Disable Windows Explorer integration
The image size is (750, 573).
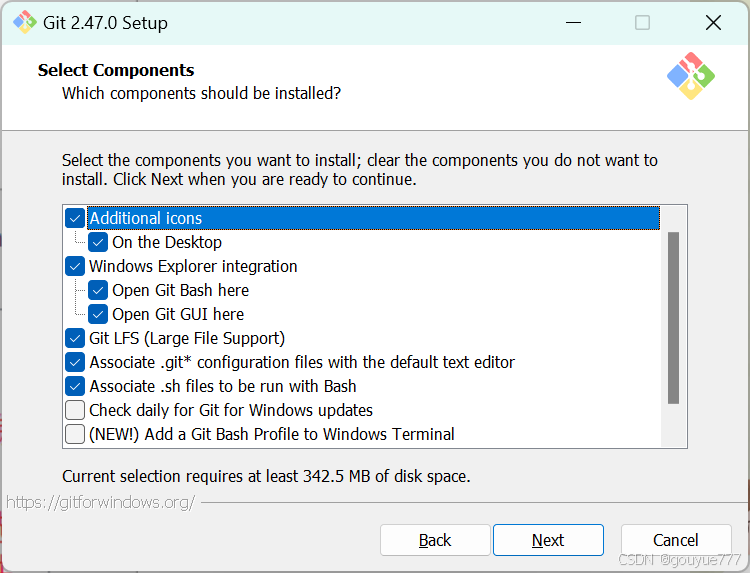click(x=75, y=266)
